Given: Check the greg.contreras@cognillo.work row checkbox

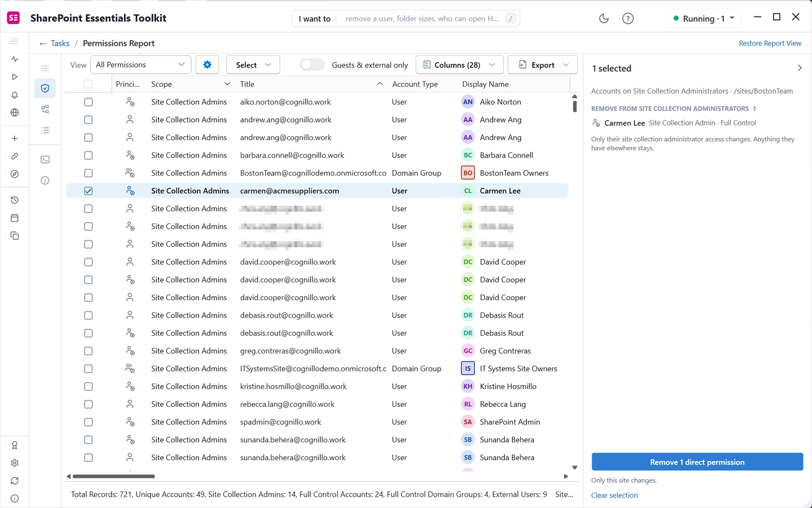Looking at the screenshot, I should (88, 351).
